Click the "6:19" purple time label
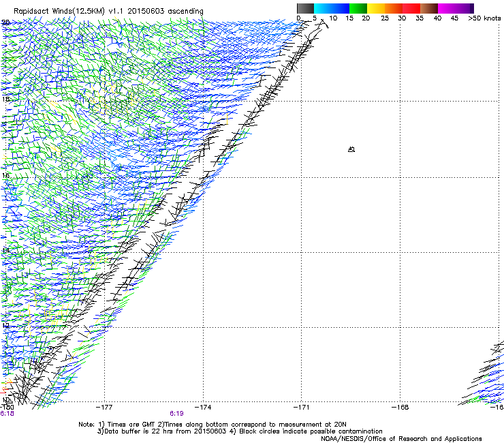 click(177, 414)
